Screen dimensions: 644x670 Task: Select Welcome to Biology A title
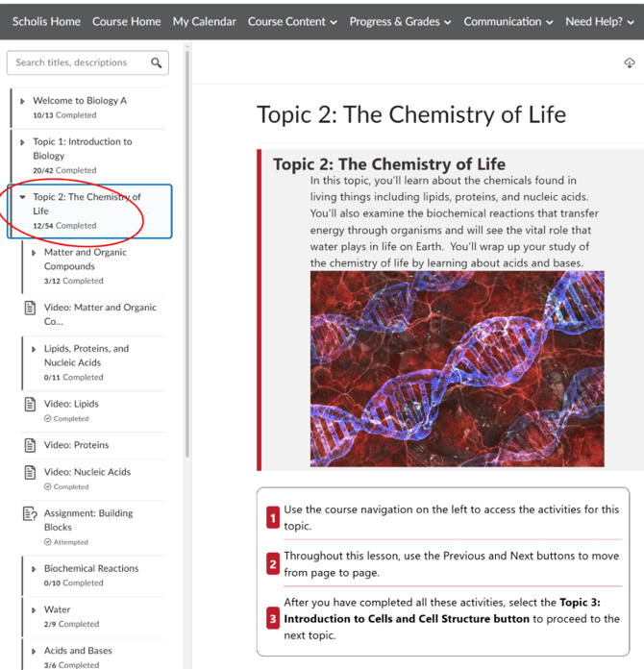tap(80, 100)
